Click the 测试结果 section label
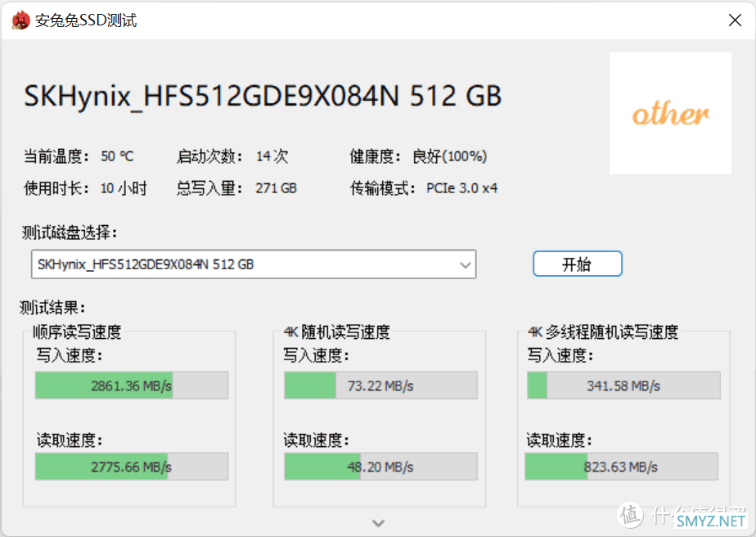The image size is (756, 537). 52,307
